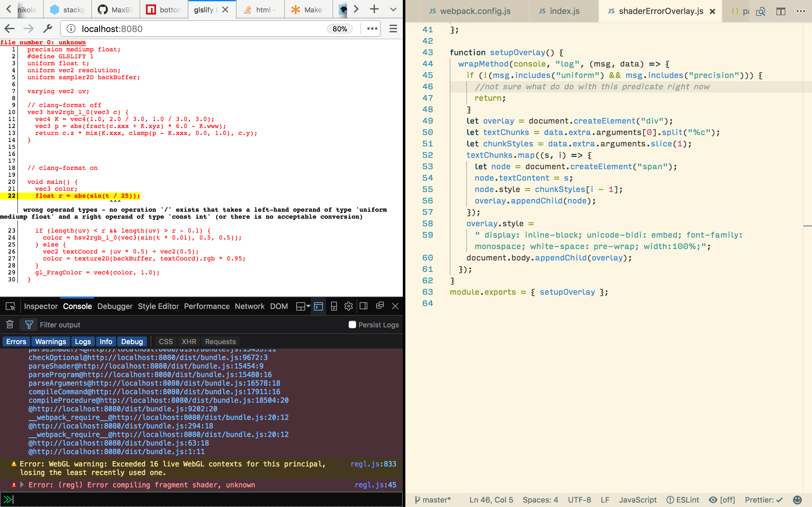Toggle the Warnings console filter

coord(51,341)
